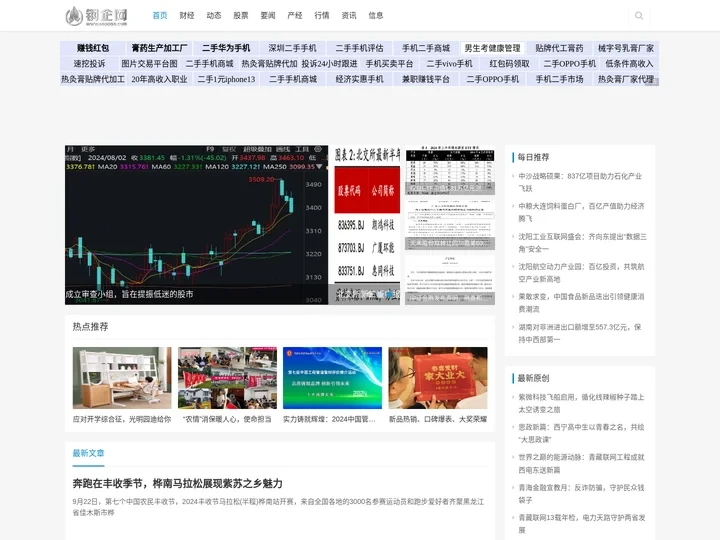Screen dimensions: 720x540
Task: Select the 信息 nav item
Action: 376,16
